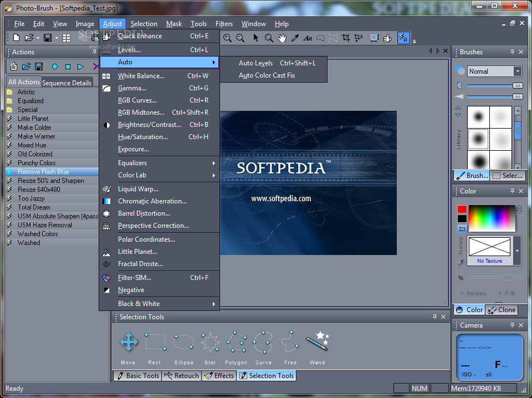Image resolution: width=532 pixels, height=398 pixels.
Task: Open the Filters menu
Action: coord(224,24)
